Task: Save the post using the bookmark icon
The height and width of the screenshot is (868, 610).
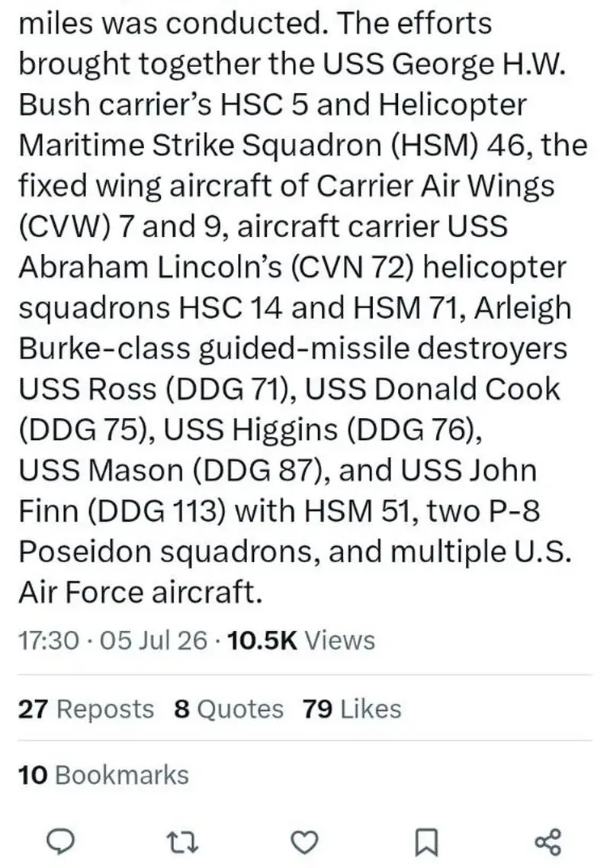Action: pyautogui.click(x=426, y=842)
